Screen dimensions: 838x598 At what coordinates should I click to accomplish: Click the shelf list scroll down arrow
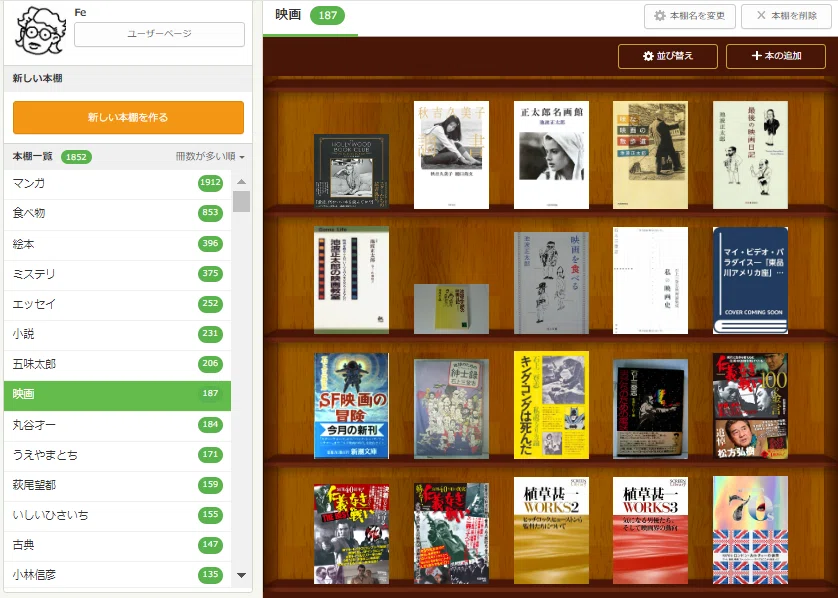click(242, 576)
